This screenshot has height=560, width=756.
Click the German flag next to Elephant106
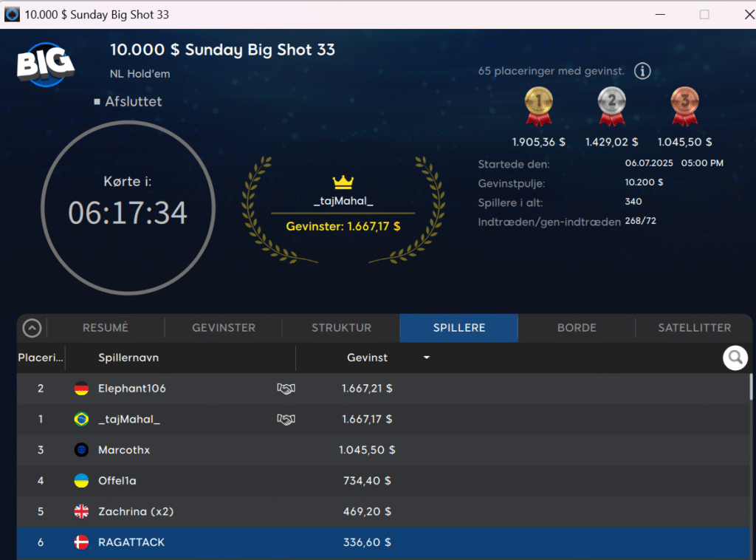click(x=81, y=389)
